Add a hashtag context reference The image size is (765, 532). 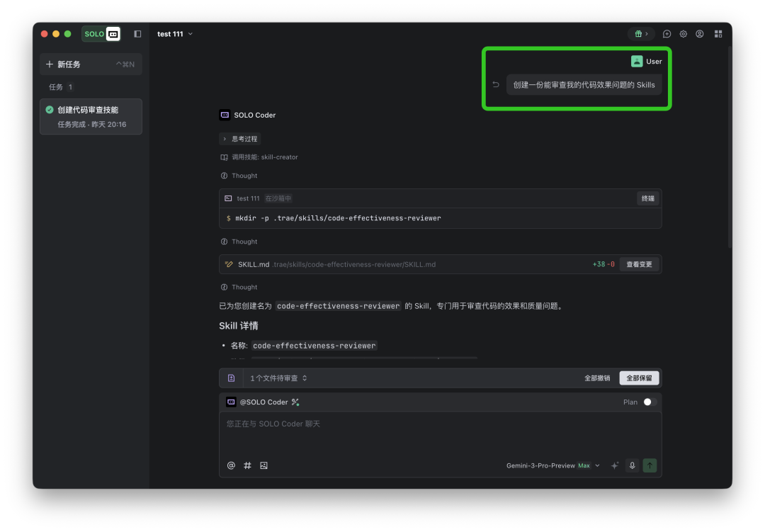pos(247,465)
